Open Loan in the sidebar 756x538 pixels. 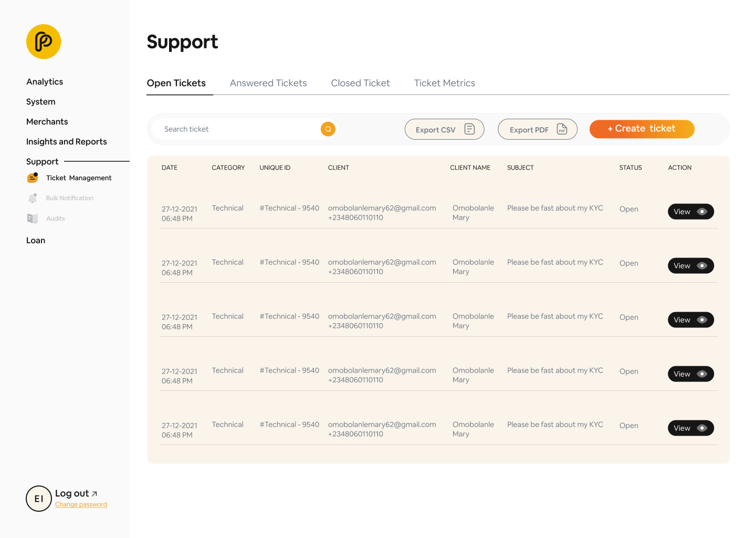(x=36, y=241)
